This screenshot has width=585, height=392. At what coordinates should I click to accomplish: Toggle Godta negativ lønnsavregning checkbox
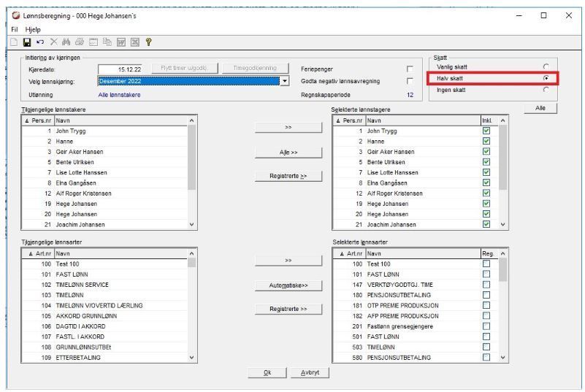(410, 81)
